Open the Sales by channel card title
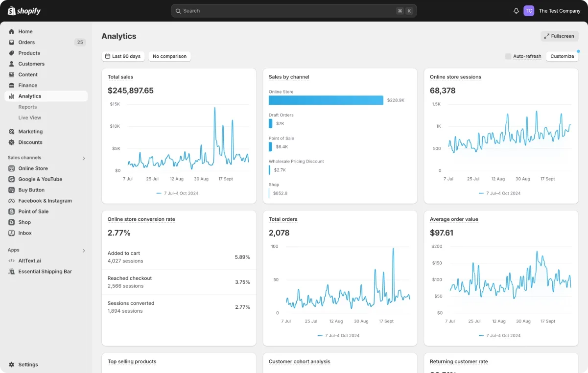The width and height of the screenshot is (588, 373). [x=289, y=77]
